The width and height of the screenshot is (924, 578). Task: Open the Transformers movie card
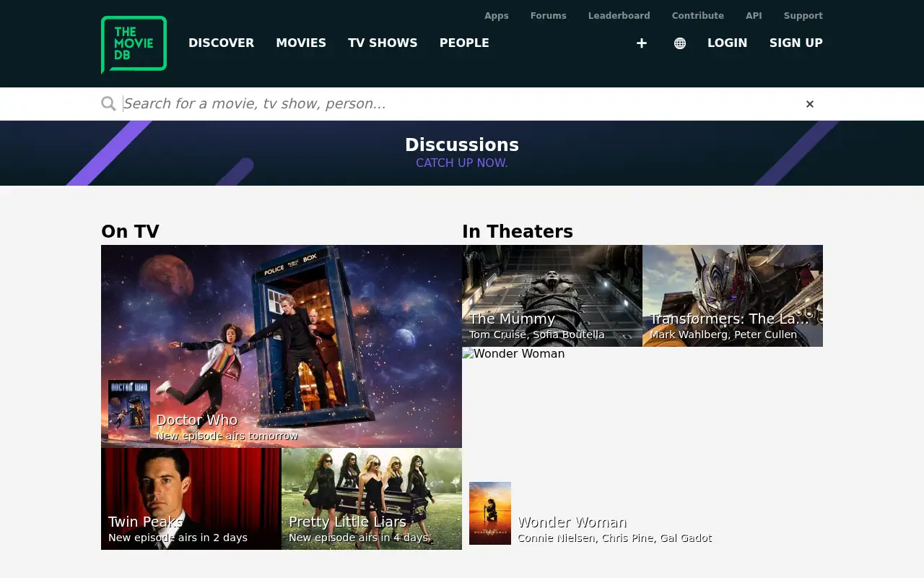[733, 296]
